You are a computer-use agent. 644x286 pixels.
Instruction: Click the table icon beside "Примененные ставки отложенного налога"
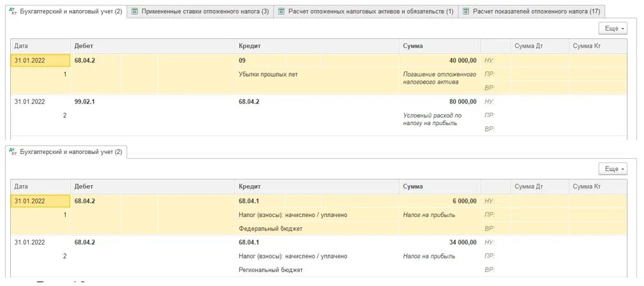135,11
